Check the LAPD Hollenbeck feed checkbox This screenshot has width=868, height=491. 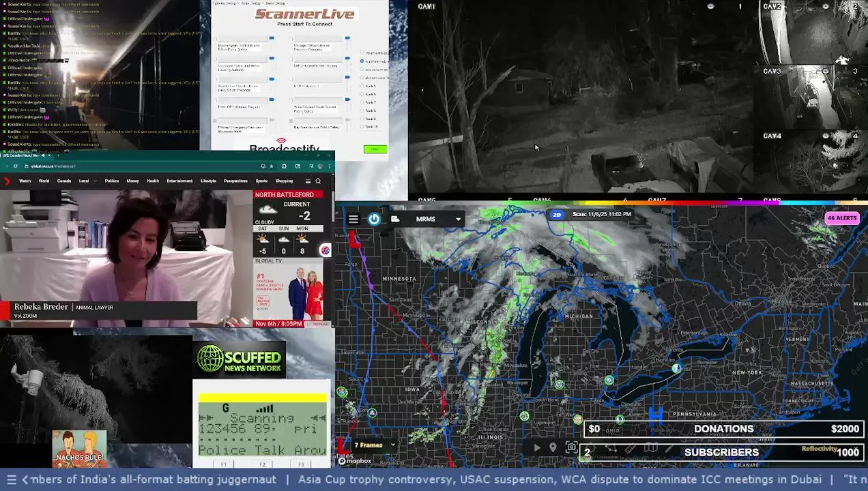coord(291,59)
